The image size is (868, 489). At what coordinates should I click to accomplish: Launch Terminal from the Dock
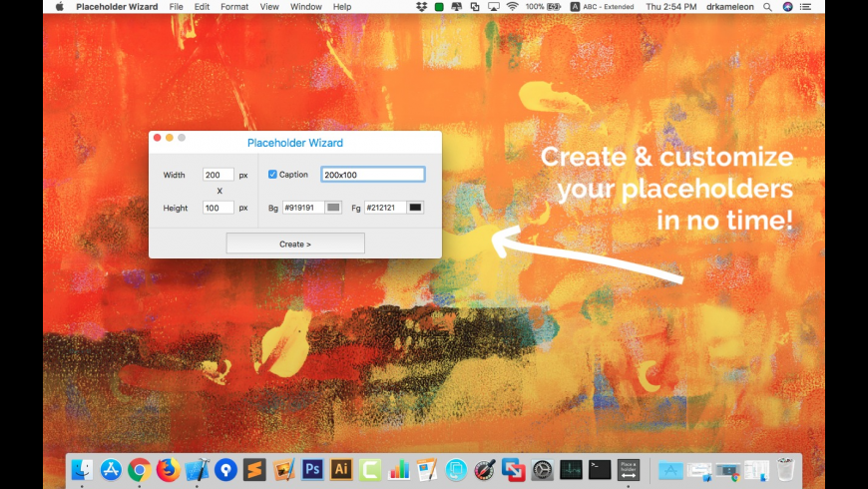[x=600, y=470]
